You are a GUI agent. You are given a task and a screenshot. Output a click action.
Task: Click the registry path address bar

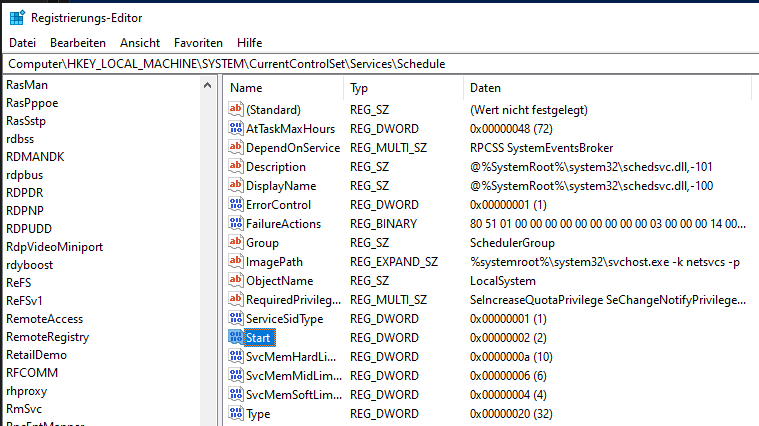tap(381, 64)
